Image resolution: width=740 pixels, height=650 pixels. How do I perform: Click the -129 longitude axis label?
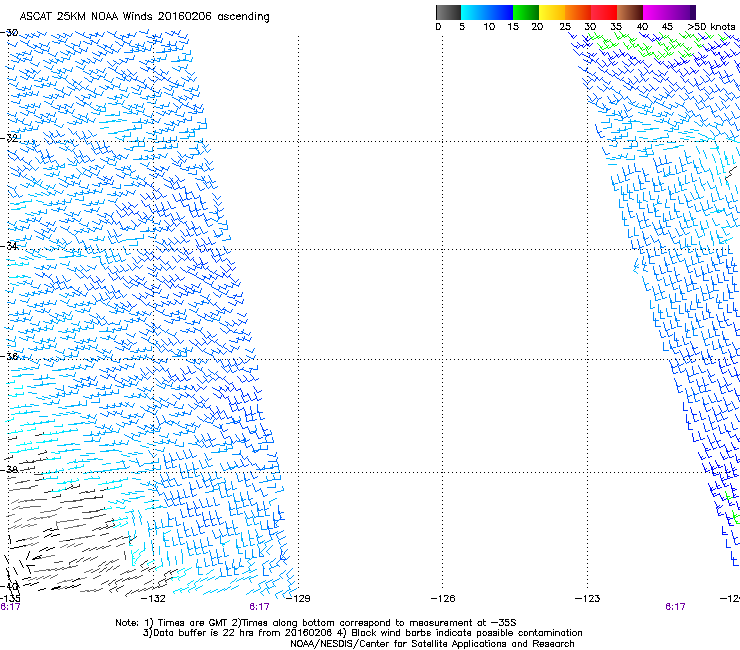[x=298, y=599]
